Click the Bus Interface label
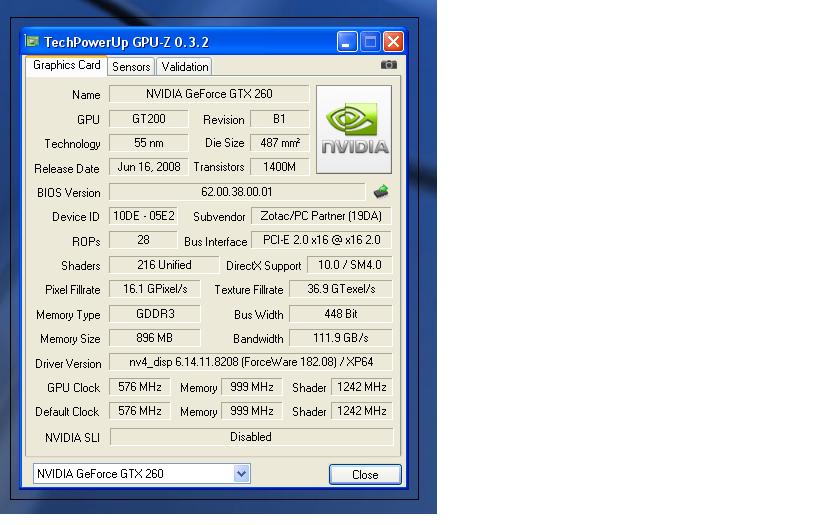Viewport: 840px width, 525px height. coord(215,242)
